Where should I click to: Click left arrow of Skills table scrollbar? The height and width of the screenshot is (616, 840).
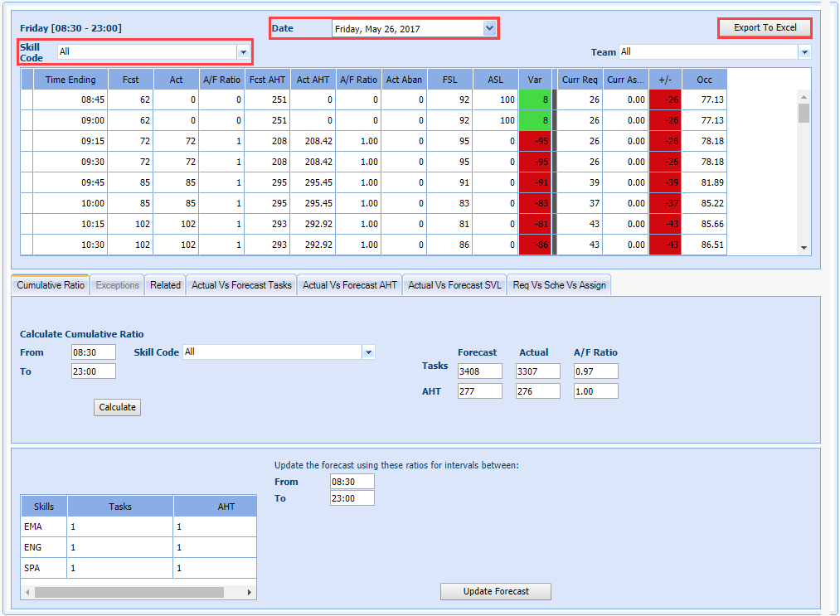(x=27, y=593)
